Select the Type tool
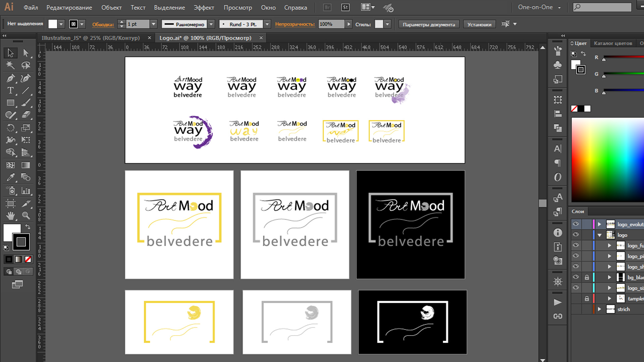This screenshot has height=362, width=644. 10,90
